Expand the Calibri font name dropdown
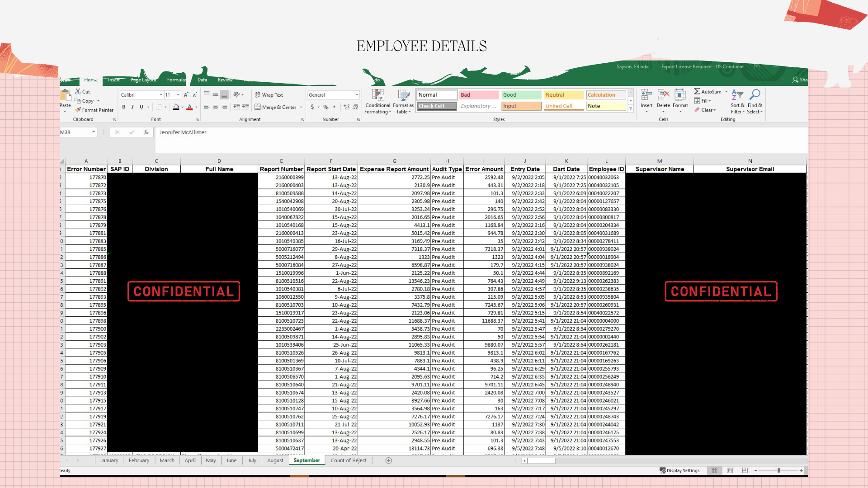 point(161,95)
